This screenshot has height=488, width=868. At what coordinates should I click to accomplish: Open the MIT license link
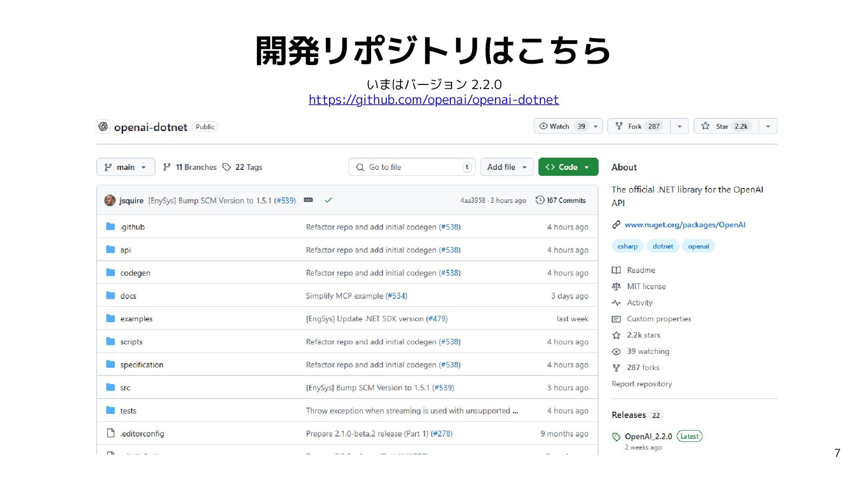tap(646, 286)
